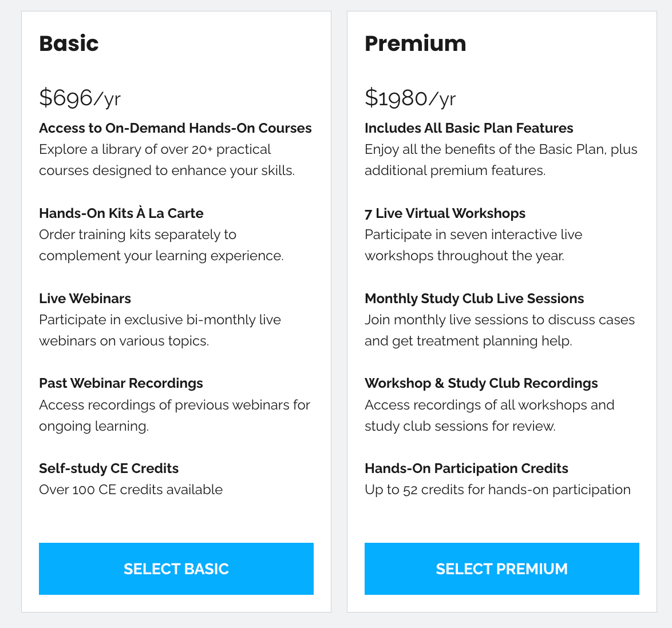
Task: Click 7 Live Virtual Workshops heading
Action: click(x=445, y=213)
